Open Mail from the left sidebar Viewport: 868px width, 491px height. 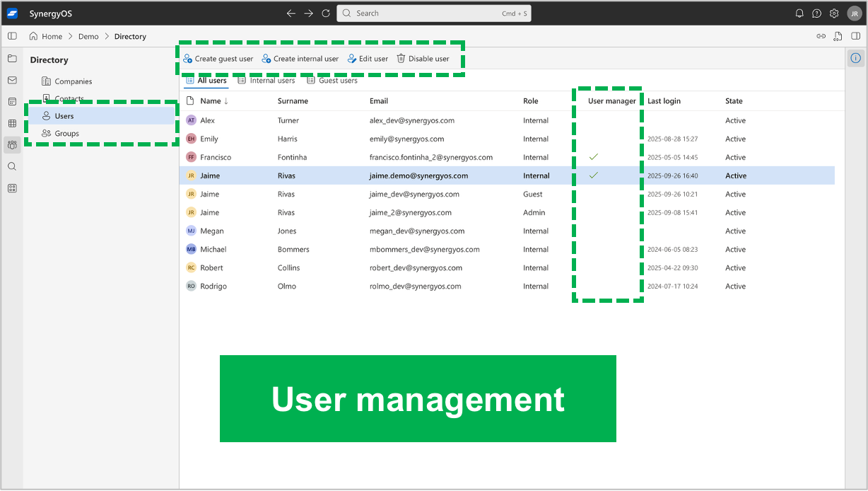(12, 79)
